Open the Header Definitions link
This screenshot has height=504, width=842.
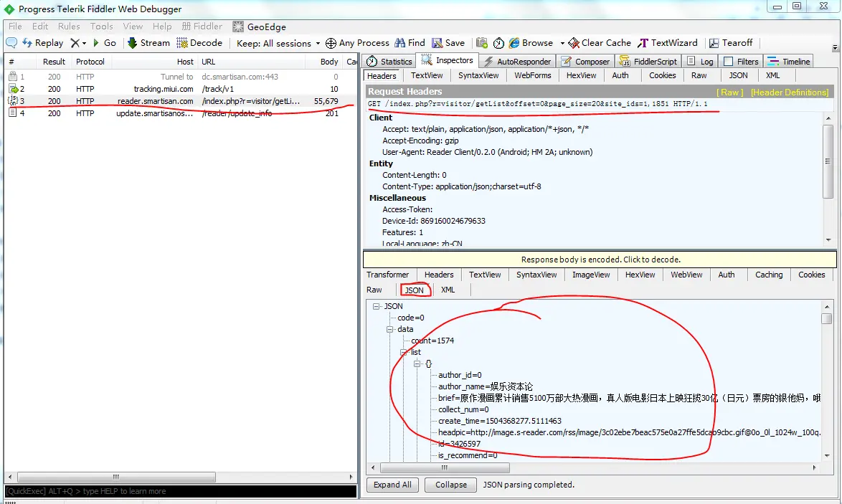(790, 92)
